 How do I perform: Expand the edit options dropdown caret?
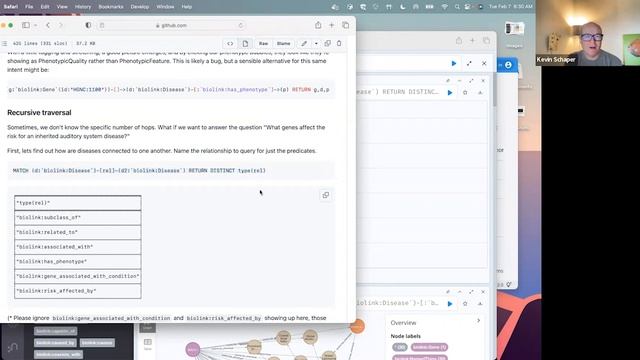[316, 43]
